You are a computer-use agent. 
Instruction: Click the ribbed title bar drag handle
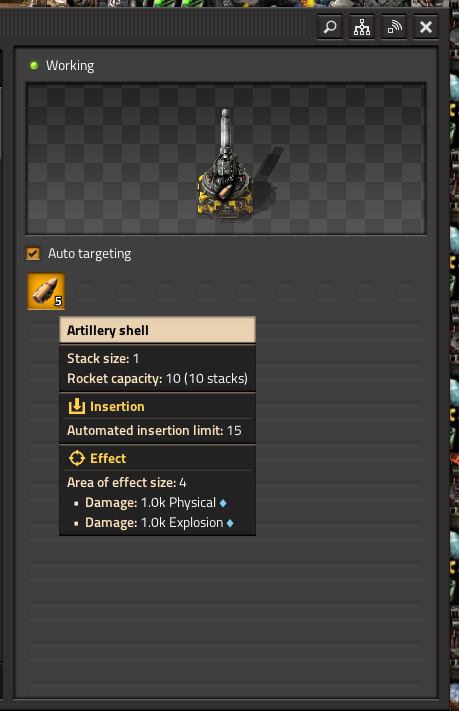pyautogui.click(x=152, y=27)
